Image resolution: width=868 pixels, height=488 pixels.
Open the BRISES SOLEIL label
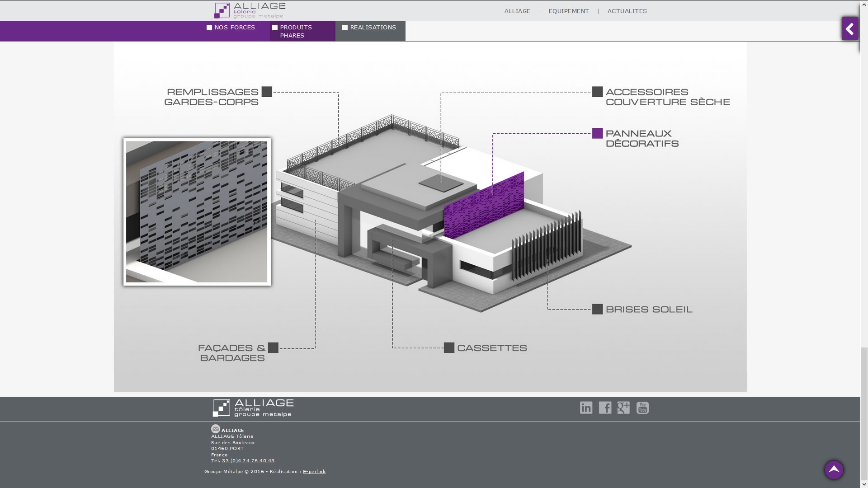click(x=649, y=309)
